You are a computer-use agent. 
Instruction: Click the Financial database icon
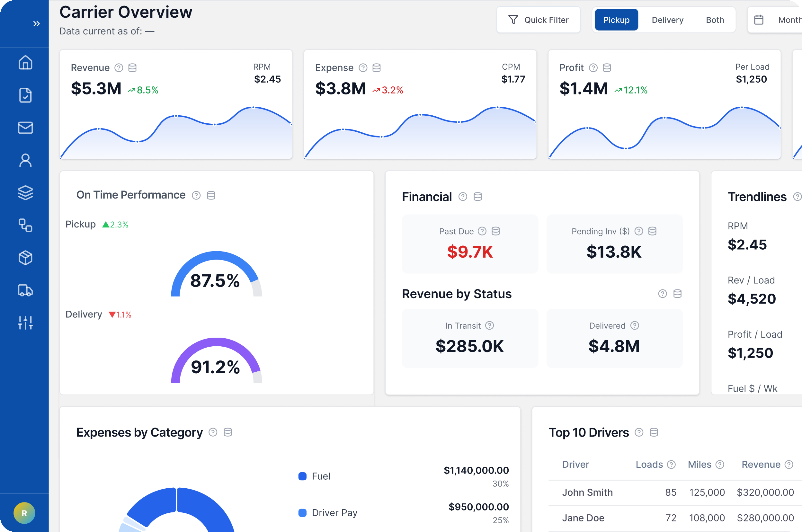[x=478, y=197]
